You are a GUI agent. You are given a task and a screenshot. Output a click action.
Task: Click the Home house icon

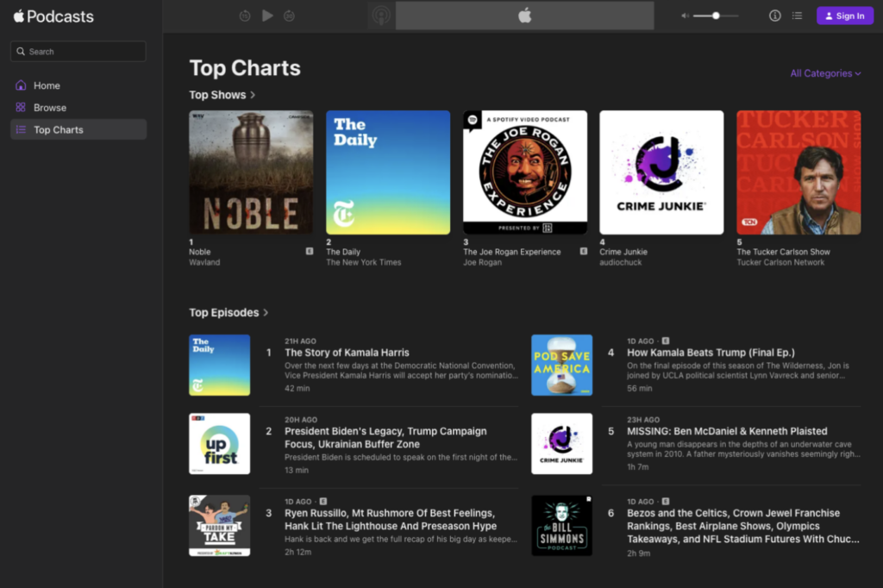point(21,85)
